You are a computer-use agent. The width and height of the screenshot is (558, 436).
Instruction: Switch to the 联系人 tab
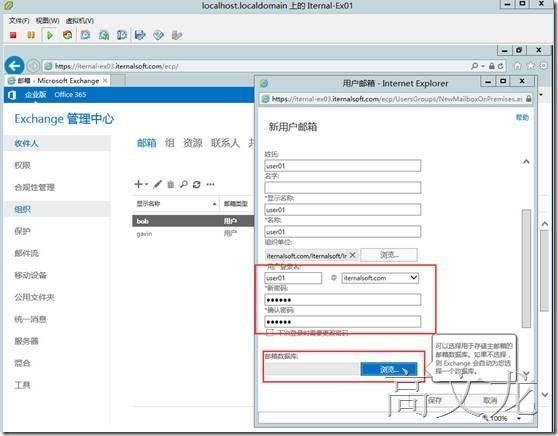click(x=225, y=143)
